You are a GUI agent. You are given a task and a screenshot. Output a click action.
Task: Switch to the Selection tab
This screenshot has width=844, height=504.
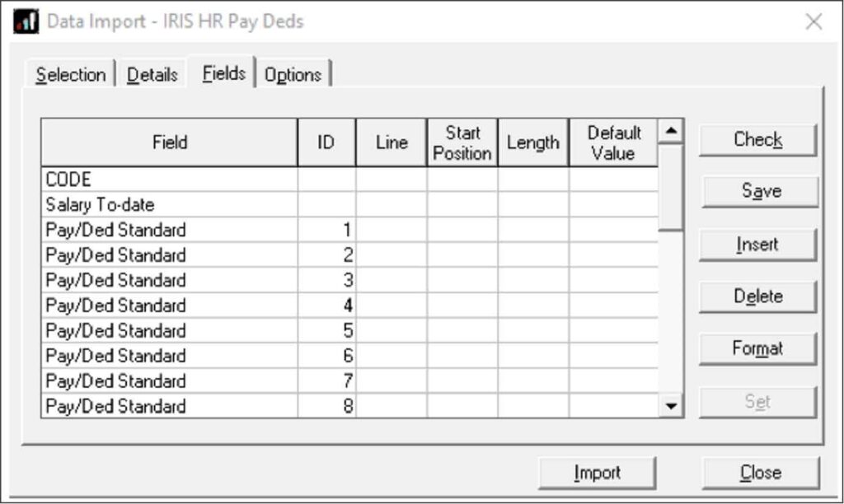click(x=70, y=74)
